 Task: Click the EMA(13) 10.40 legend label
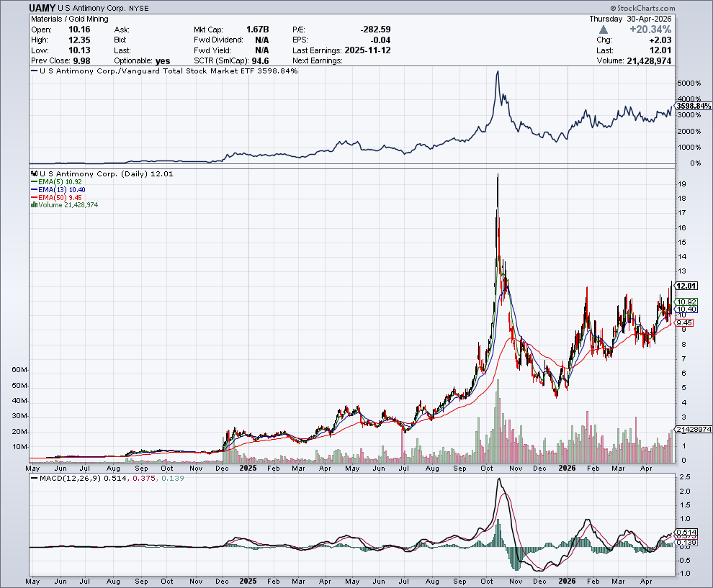pos(62,189)
